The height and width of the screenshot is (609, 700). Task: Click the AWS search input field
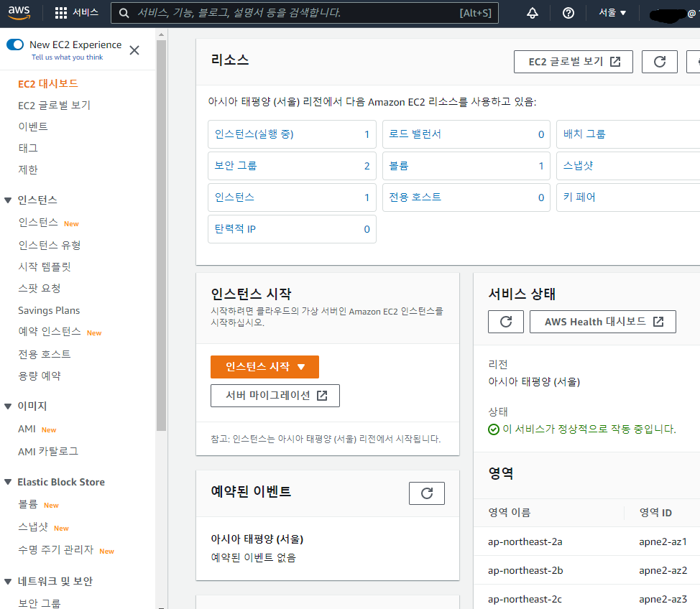305,13
